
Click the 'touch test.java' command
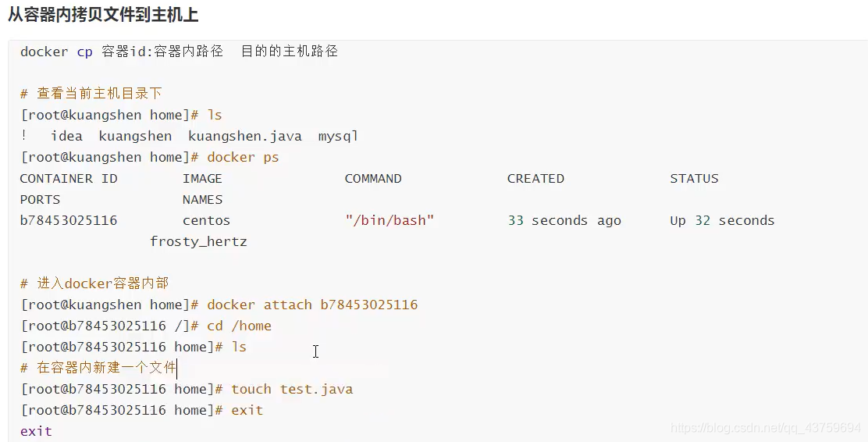point(292,389)
